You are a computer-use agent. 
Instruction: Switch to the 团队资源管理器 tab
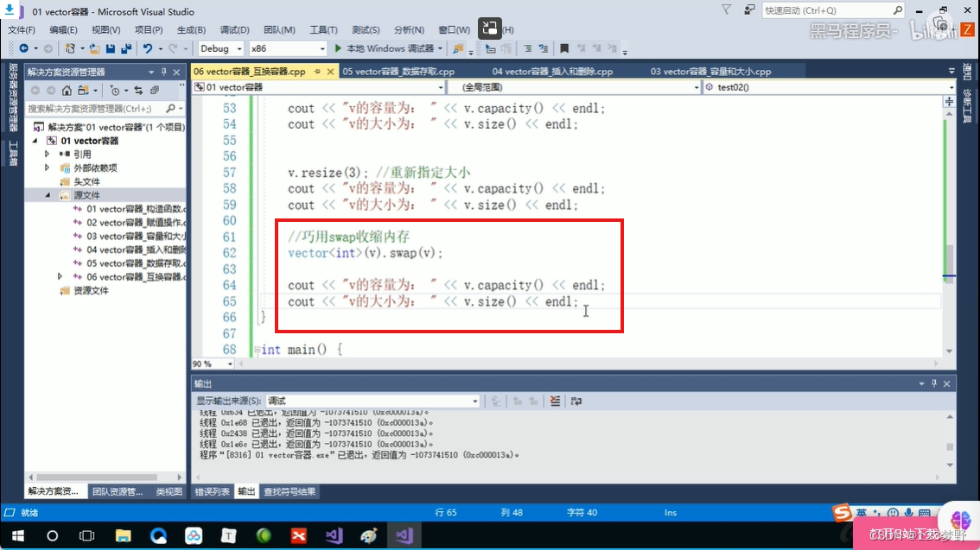point(118,492)
